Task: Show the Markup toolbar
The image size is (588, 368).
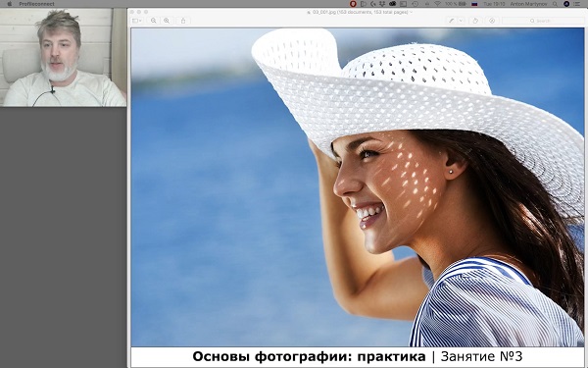Action: click(492, 21)
